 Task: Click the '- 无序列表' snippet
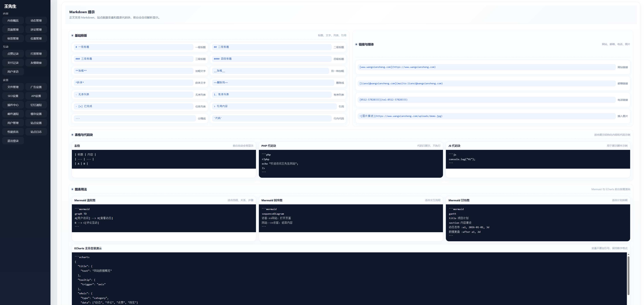click(133, 94)
